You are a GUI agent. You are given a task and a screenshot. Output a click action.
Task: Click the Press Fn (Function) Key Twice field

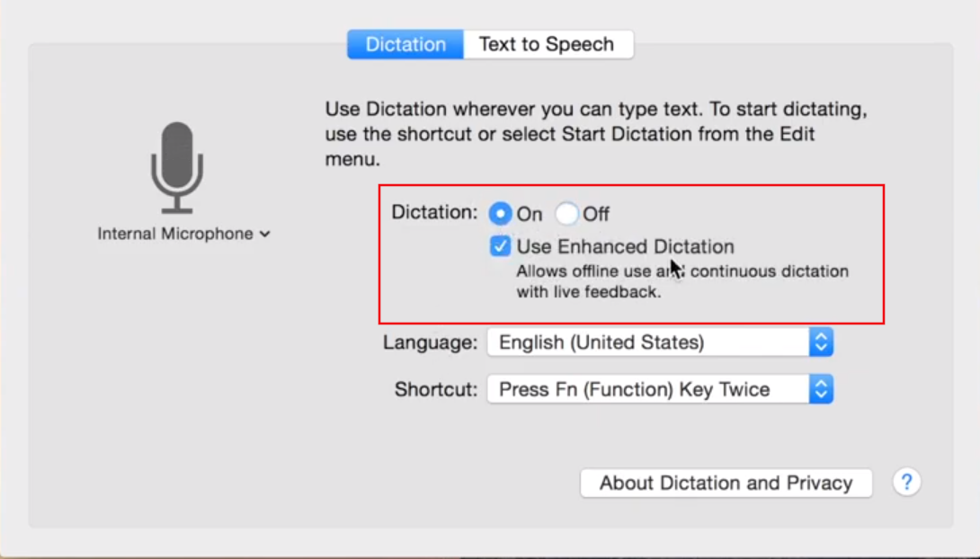pos(629,389)
